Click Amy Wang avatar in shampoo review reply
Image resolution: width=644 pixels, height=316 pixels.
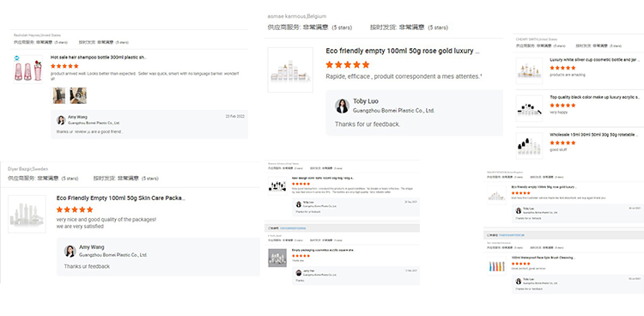pyautogui.click(x=61, y=120)
